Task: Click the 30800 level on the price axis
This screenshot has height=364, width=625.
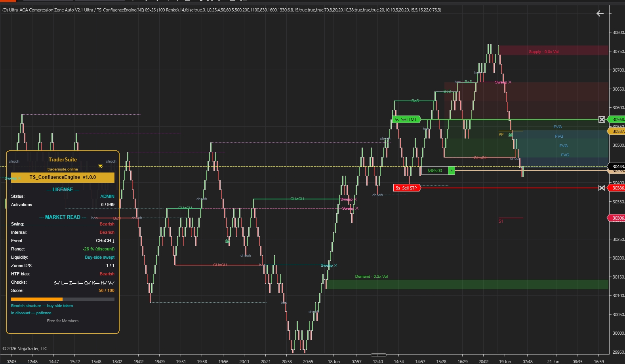Action: point(619,32)
